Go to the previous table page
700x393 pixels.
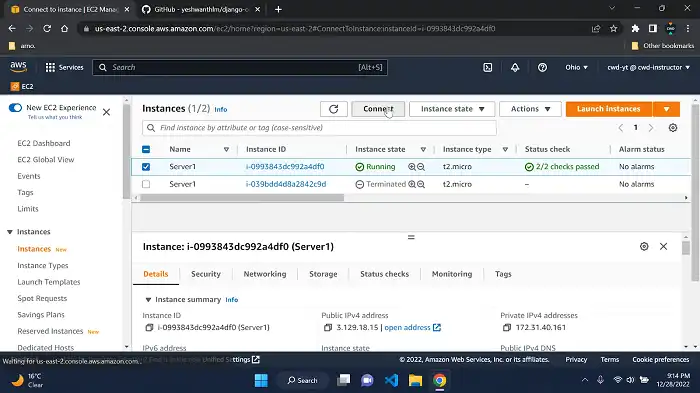pos(621,128)
